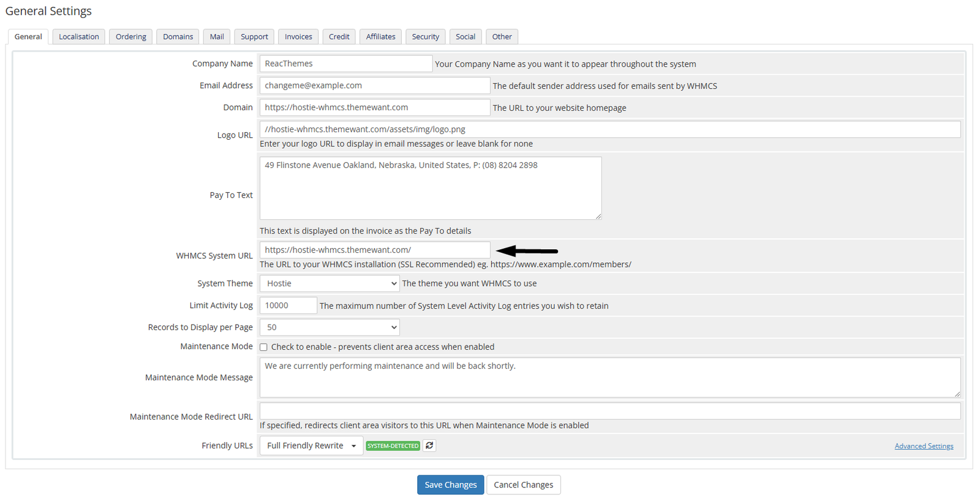Image resolution: width=980 pixels, height=501 pixels.
Task: Click the SYSTEM-DETECTED badge
Action: click(x=393, y=446)
